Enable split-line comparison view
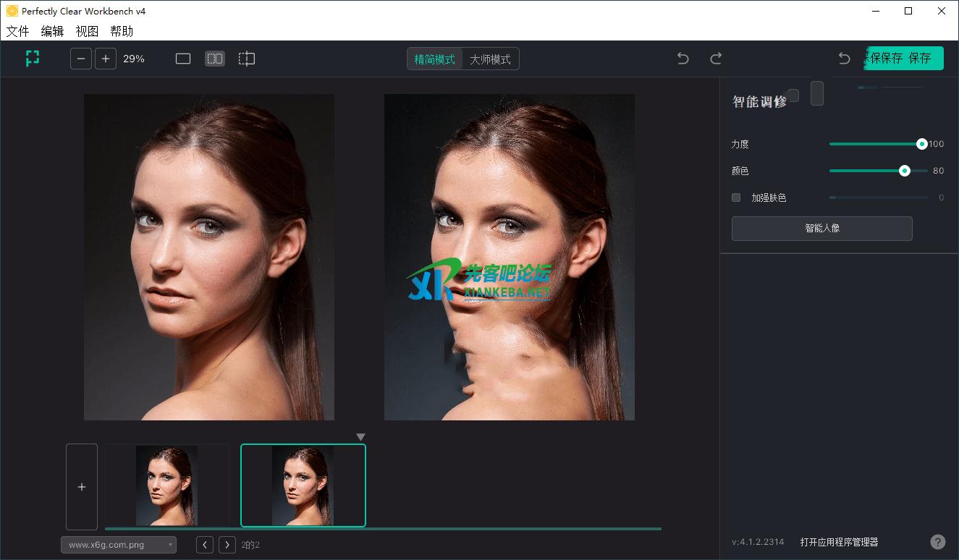Viewport: 959px width, 560px height. (247, 59)
